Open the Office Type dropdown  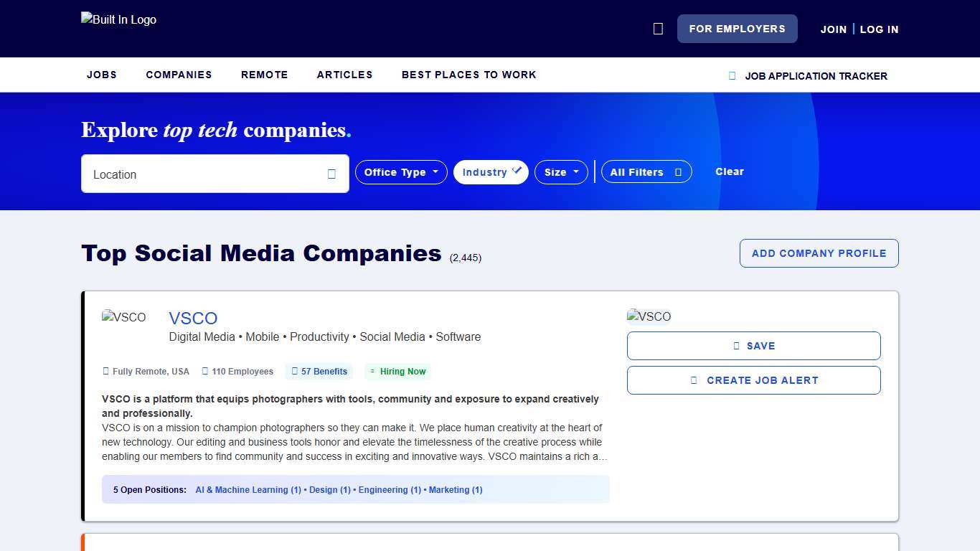(x=400, y=172)
